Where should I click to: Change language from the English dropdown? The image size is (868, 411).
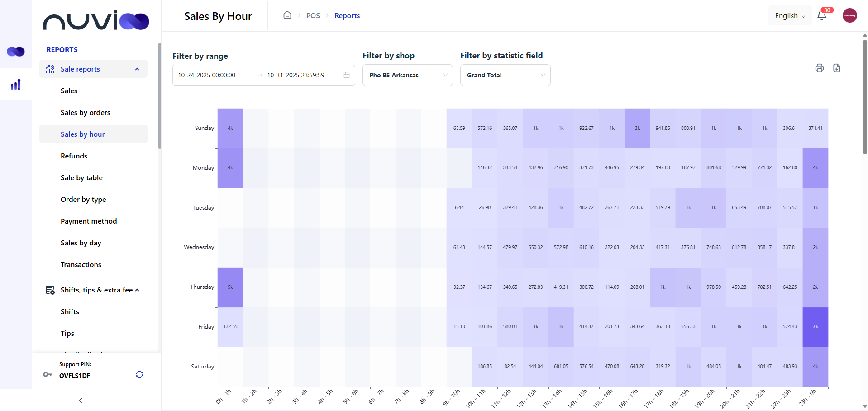click(790, 16)
